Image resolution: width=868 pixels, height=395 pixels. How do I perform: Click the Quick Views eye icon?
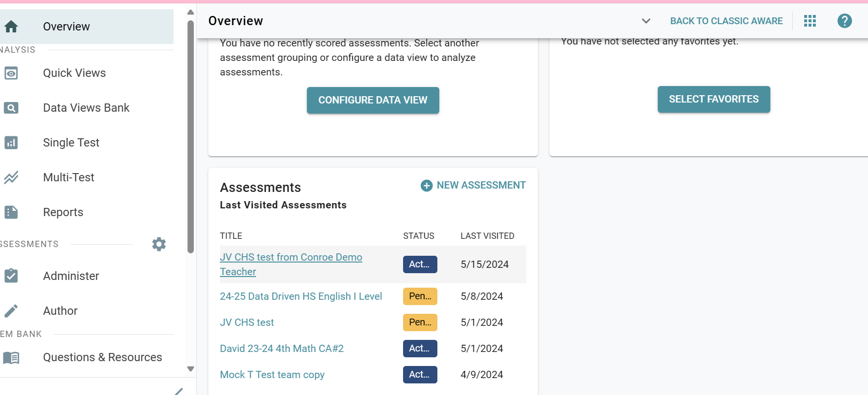[11, 73]
